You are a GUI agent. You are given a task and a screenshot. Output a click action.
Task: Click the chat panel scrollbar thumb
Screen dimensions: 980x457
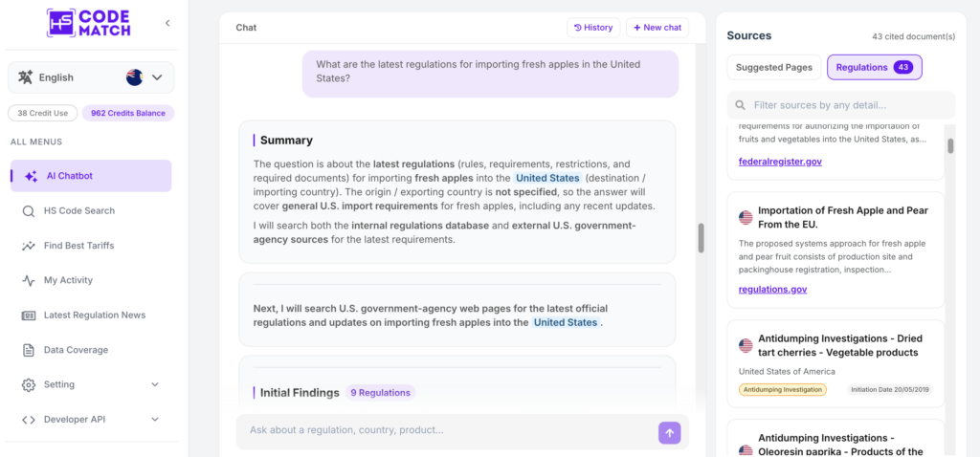coord(702,238)
